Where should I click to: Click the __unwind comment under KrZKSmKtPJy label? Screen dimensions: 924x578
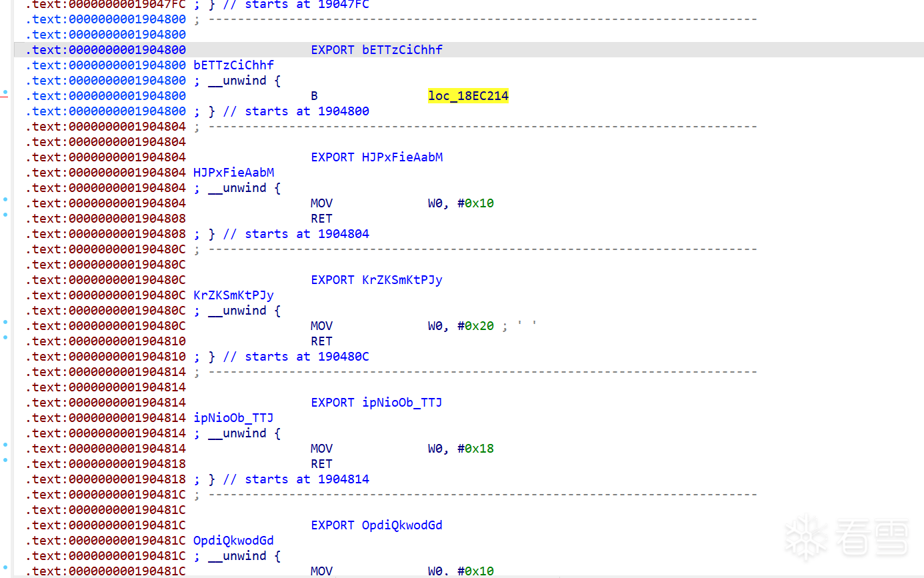coord(237,311)
